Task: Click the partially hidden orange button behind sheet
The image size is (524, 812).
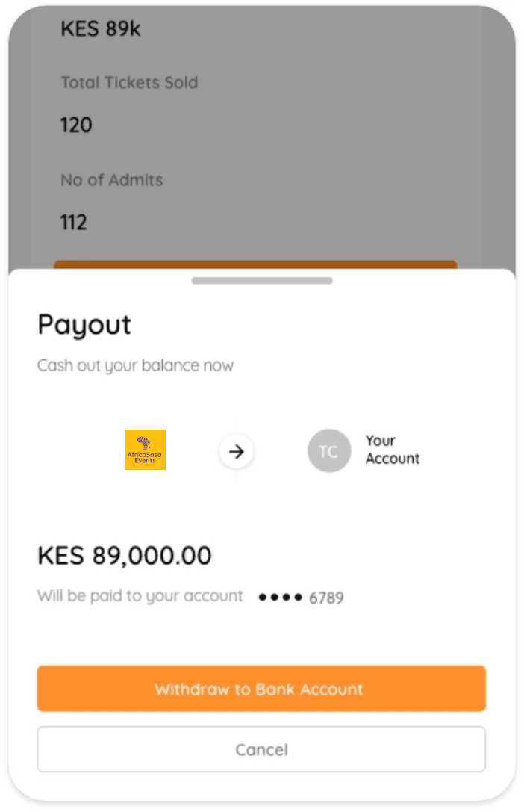Action: pos(255,264)
